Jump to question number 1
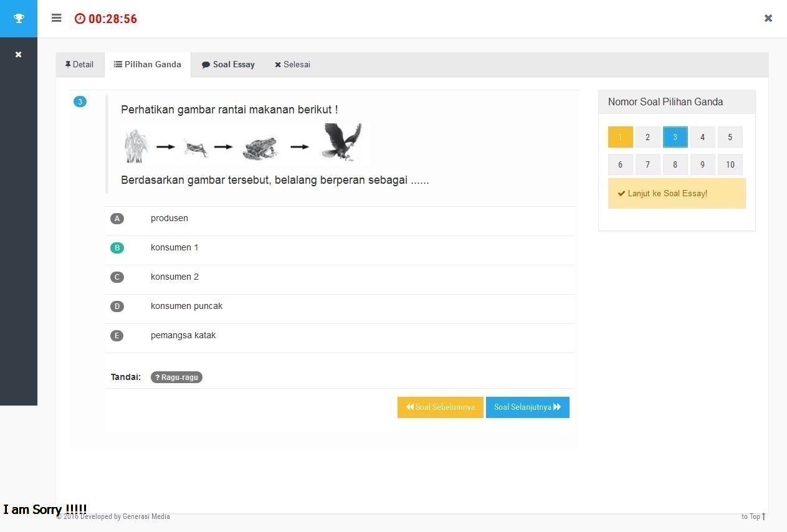The width and height of the screenshot is (787, 532). pyautogui.click(x=620, y=137)
